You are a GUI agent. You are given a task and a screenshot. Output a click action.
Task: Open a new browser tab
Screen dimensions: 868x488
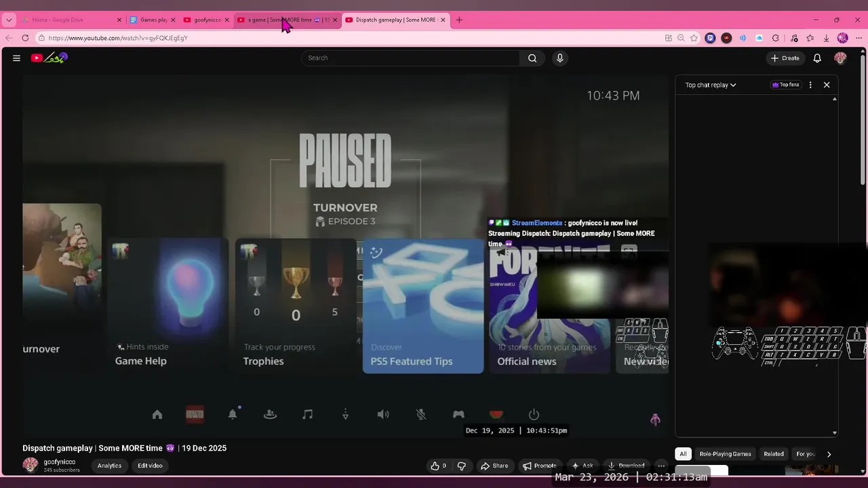click(459, 20)
